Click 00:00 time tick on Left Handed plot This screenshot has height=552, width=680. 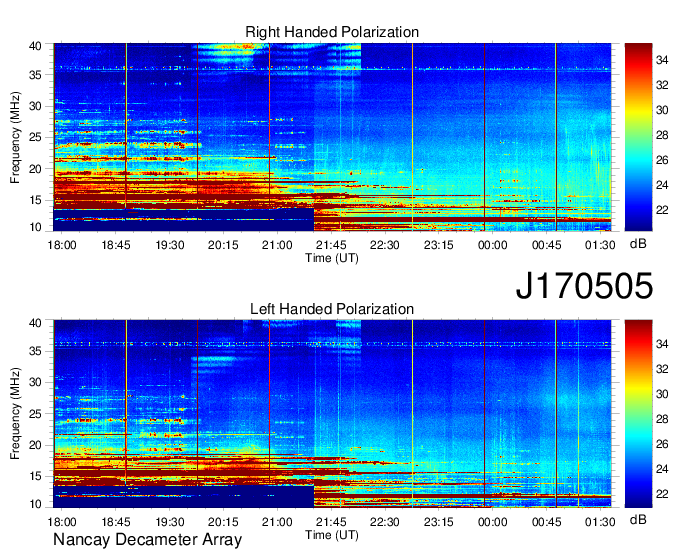pos(493,522)
